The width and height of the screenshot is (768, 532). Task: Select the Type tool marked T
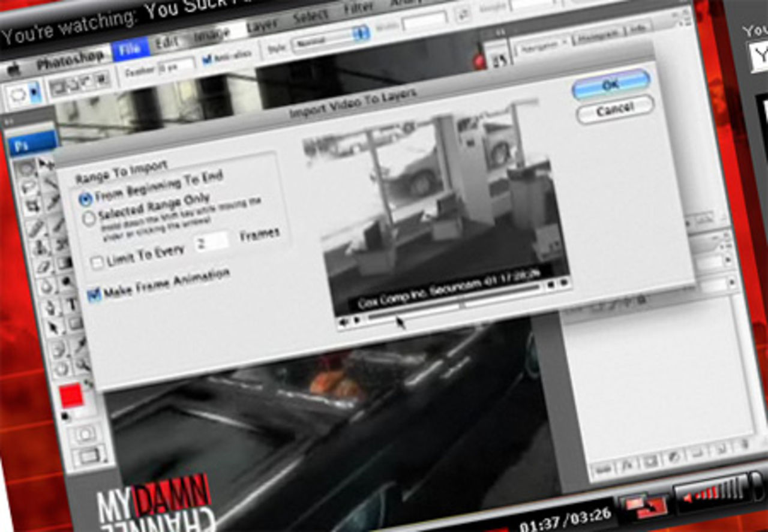(73, 304)
